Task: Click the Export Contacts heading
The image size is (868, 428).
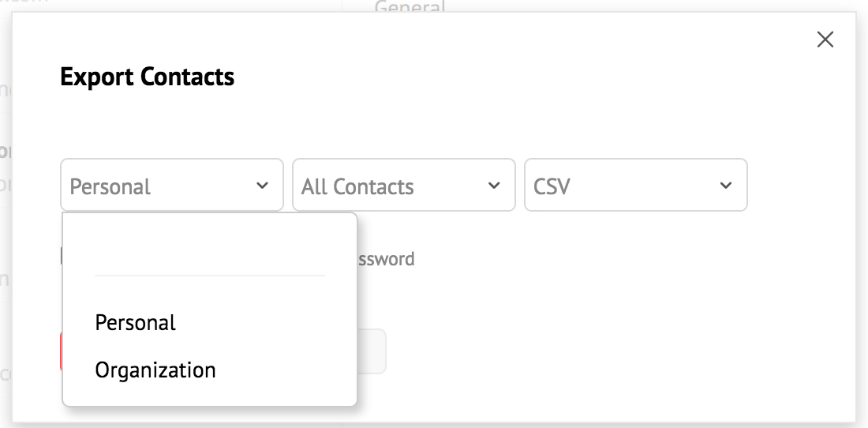Action: click(x=148, y=77)
